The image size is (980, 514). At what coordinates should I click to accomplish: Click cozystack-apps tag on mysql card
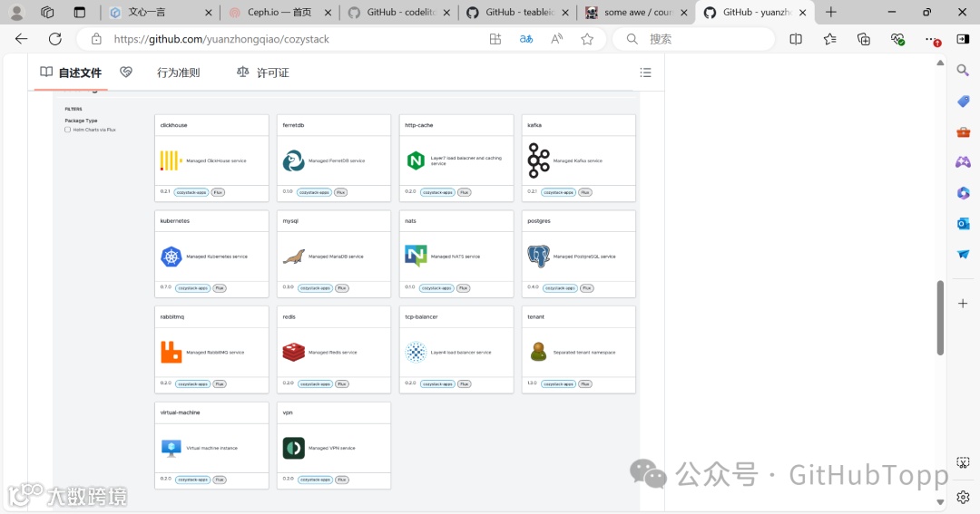(315, 288)
